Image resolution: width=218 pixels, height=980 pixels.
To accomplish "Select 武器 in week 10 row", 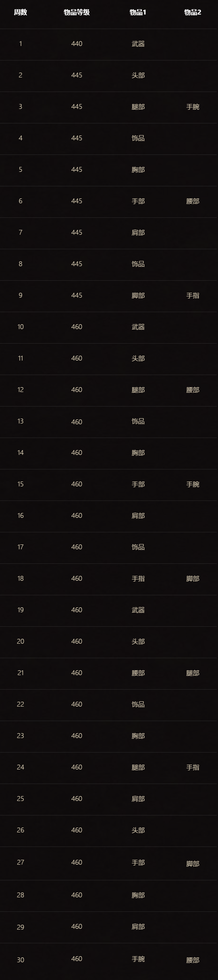I will click(138, 327).
